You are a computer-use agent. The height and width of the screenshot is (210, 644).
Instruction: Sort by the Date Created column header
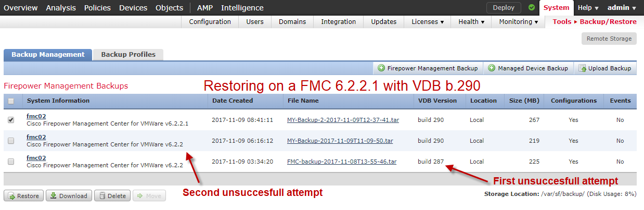[232, 101]
